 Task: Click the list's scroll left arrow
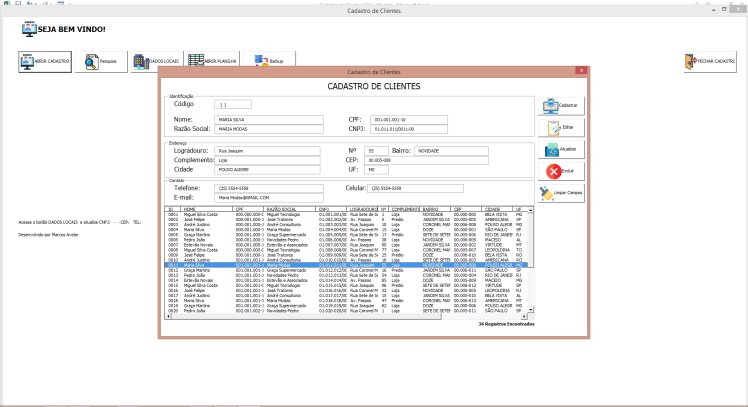pyautogui.click(x=168, y=316)
